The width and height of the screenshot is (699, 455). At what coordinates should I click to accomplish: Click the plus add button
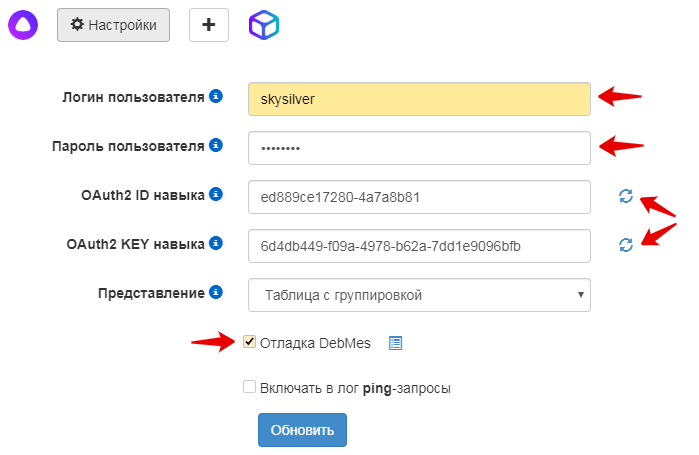pos(208,25)
